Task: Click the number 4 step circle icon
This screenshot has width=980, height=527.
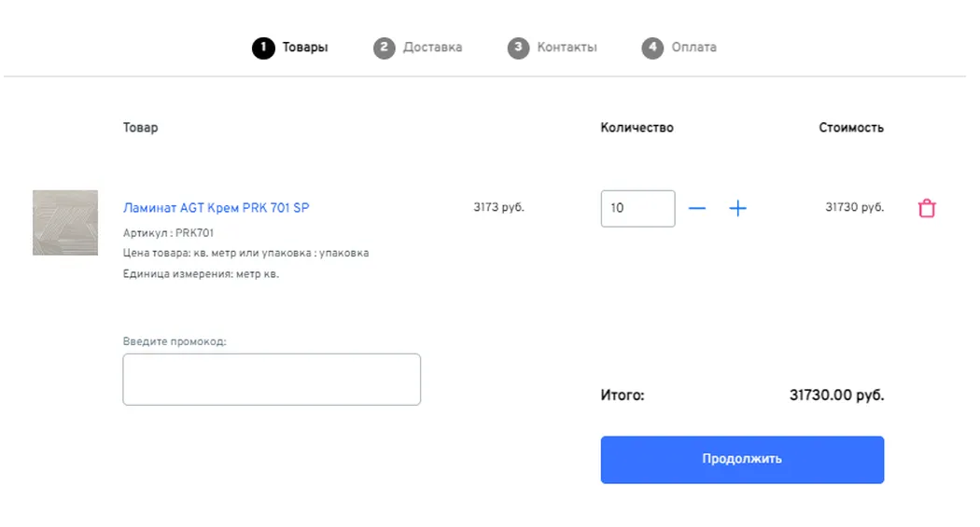Action: point(652,48)
